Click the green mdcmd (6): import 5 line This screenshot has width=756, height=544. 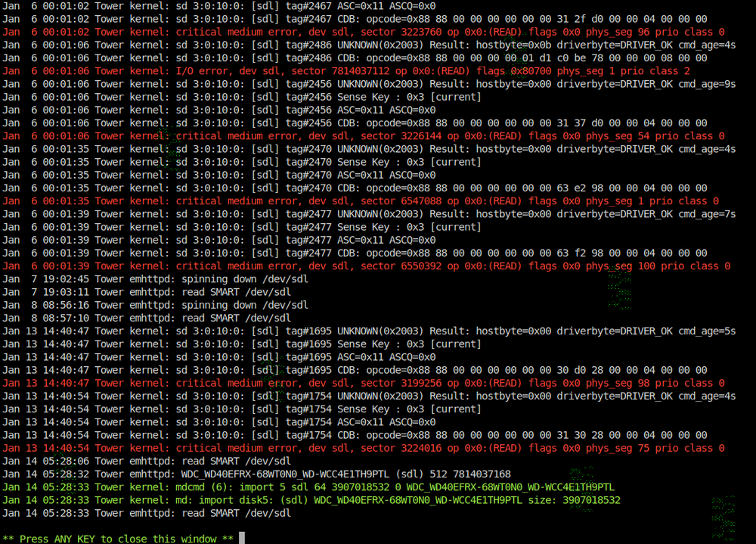tap(308, 487)
